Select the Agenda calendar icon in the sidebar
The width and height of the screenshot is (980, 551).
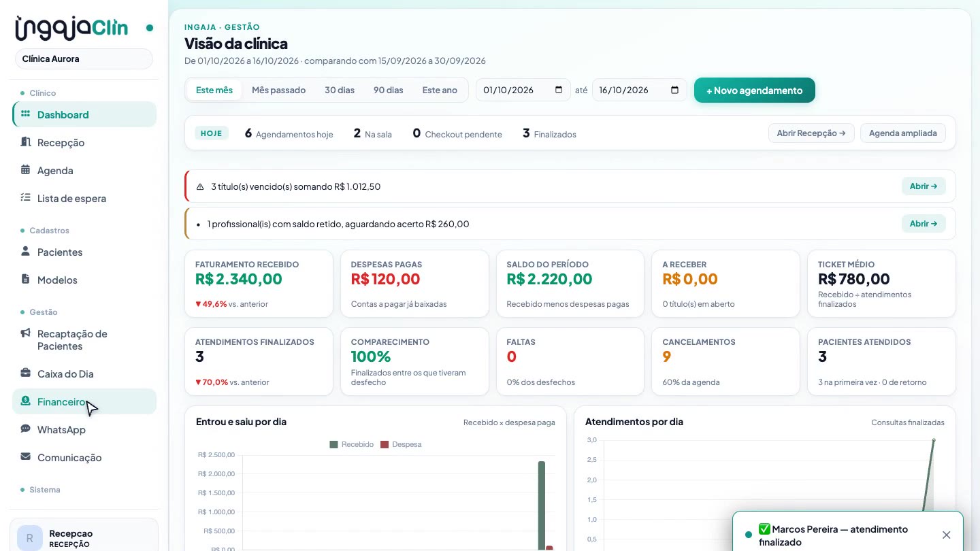coord(26,170)
